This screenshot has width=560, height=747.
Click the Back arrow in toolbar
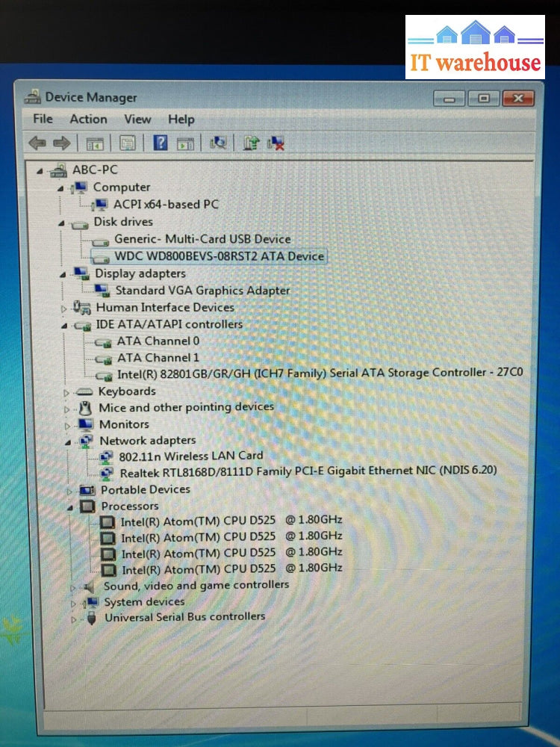point(37,143)
